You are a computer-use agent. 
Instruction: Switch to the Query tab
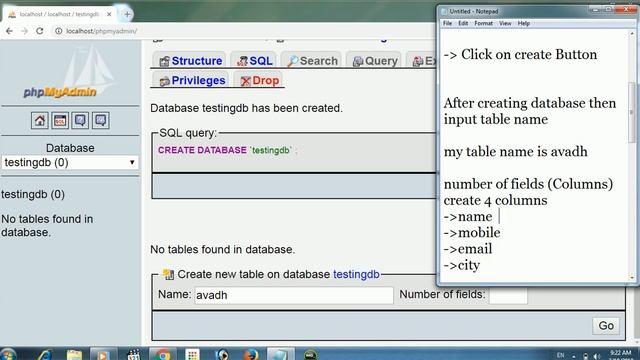375,61
